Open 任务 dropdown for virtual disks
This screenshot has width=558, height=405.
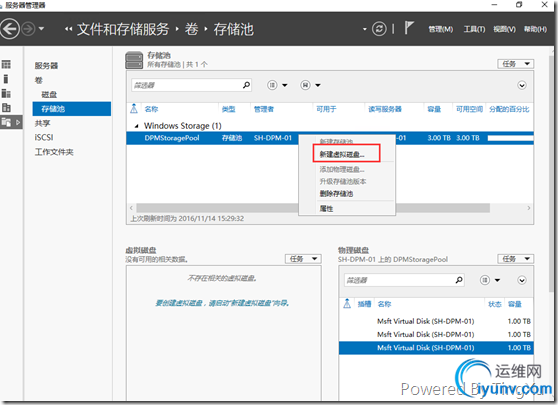tap(303, 259)
